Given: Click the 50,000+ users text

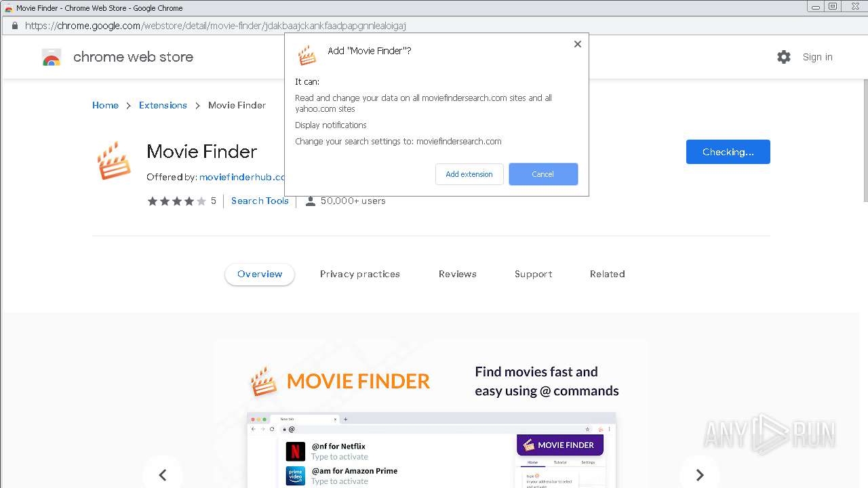Looking at the screenshot, I should (x=353, y=201).
